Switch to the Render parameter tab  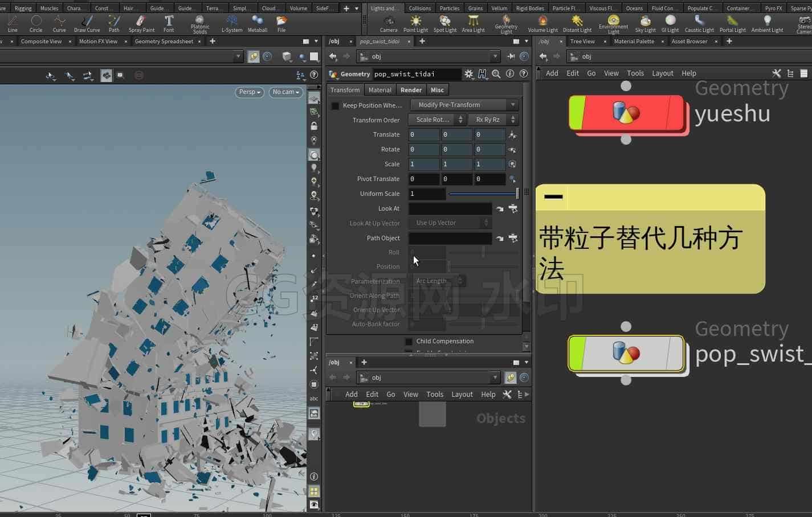point(411,90)
